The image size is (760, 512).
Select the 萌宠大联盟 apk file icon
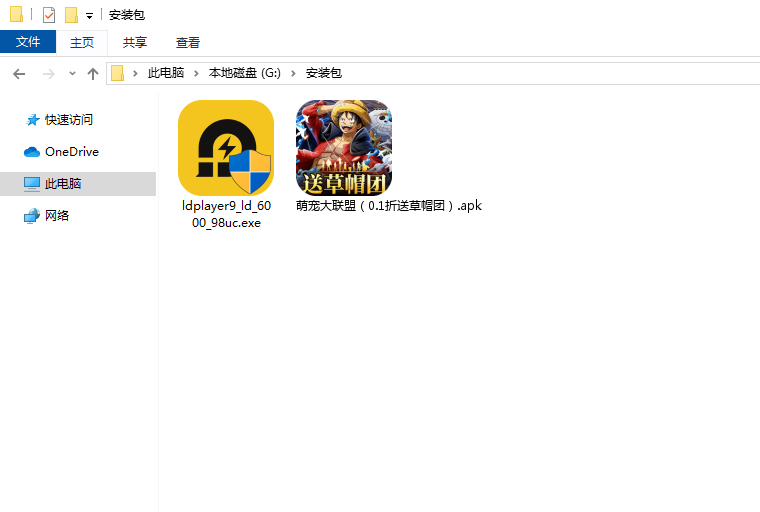(343, 148)
